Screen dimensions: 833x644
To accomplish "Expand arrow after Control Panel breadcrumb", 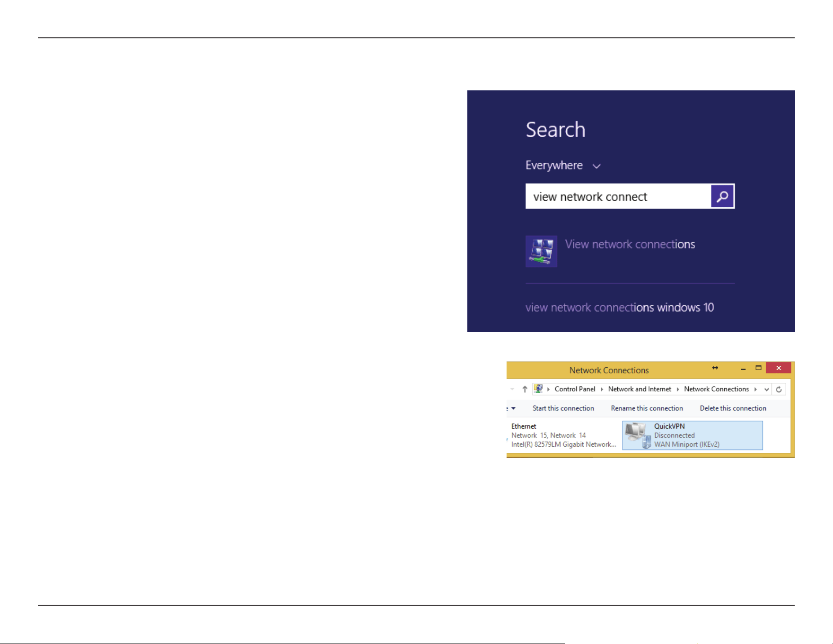I will (602, 389).
